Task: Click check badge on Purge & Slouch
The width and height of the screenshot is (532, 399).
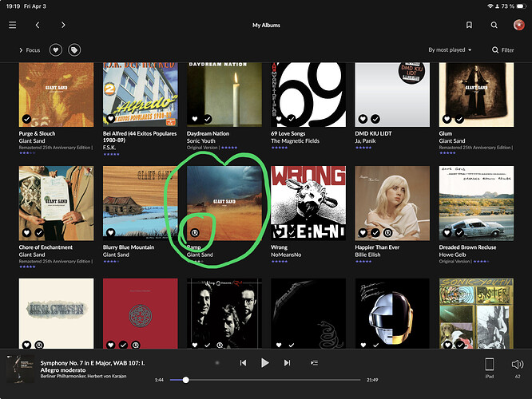Action: pyautogui.click(x=27, y=119)
